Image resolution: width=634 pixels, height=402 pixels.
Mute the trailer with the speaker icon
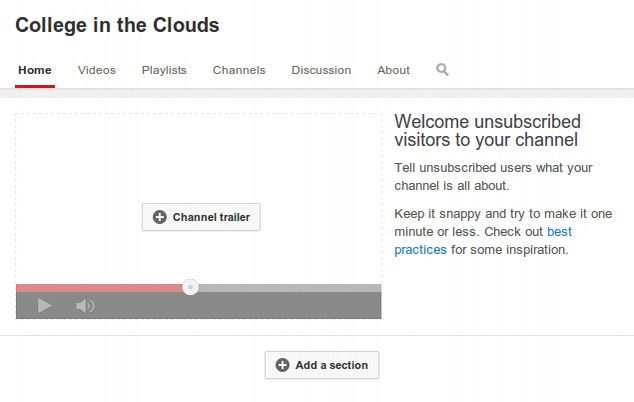pos(85,306)
